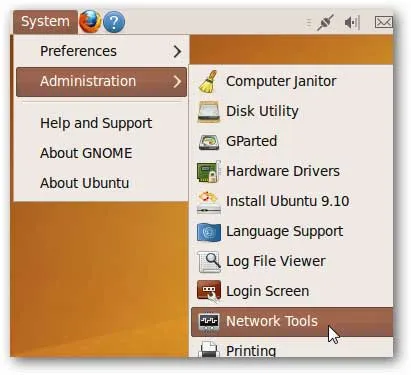Click the Hardware Drivers card icon
The width and height of the screenshot is (411, 375).
209,171
